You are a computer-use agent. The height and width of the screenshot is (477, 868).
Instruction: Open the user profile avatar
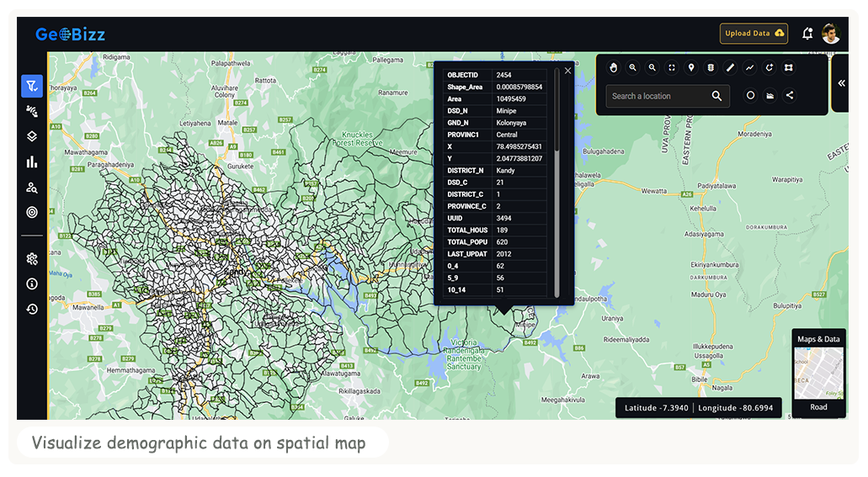click(x=831, y=34)
